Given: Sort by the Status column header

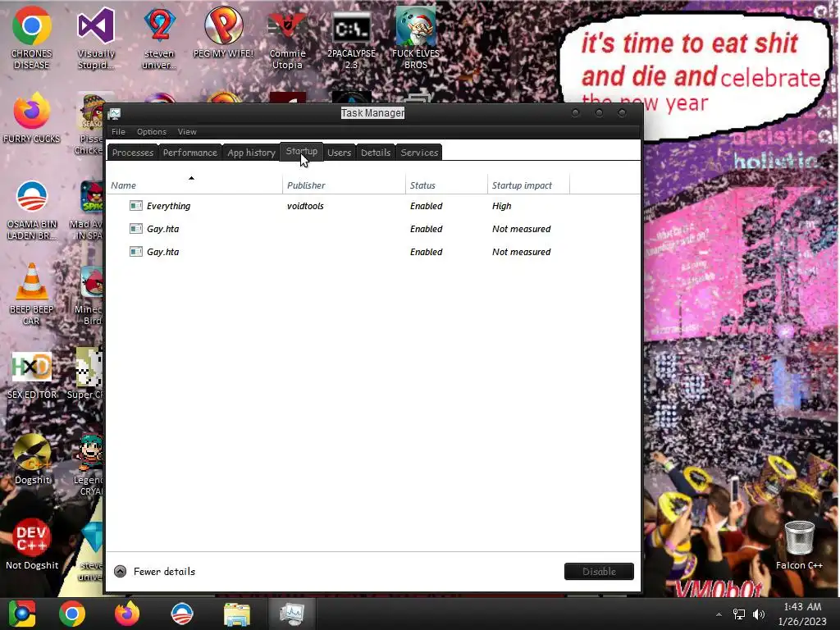Looking at the screenshot, I should [x=447, y=185].
